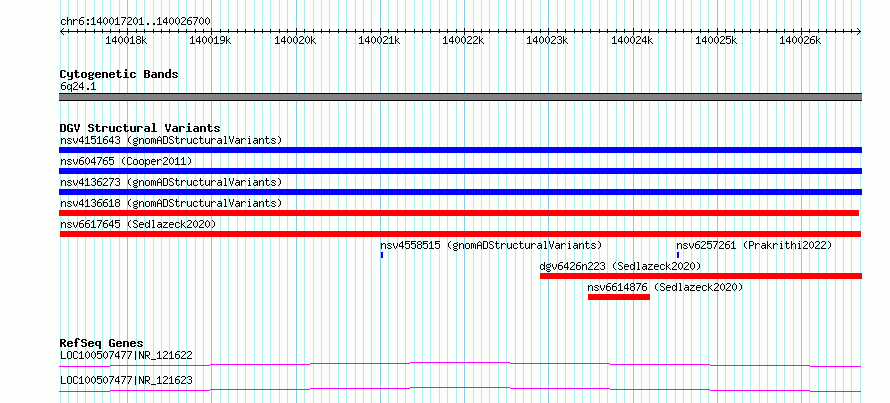Select the nsv4136618 red variant bar

pyautogui.click(x=459, y=213)
